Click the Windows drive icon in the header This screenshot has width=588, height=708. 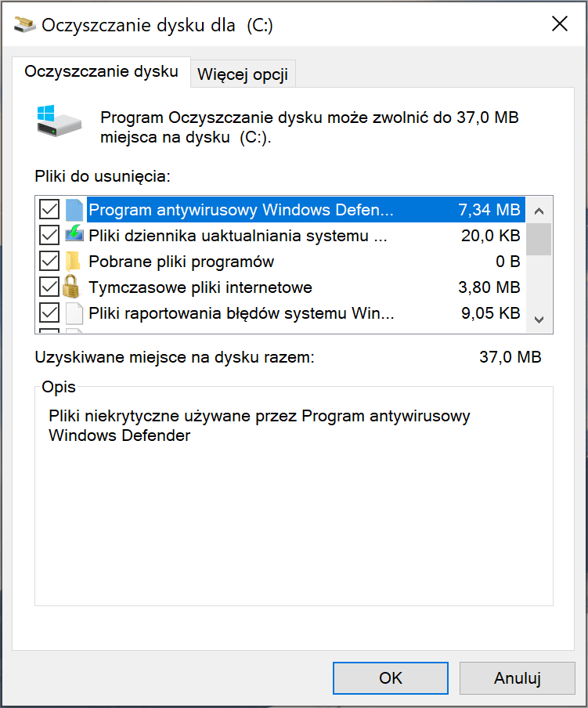click(x=60, y=121)
